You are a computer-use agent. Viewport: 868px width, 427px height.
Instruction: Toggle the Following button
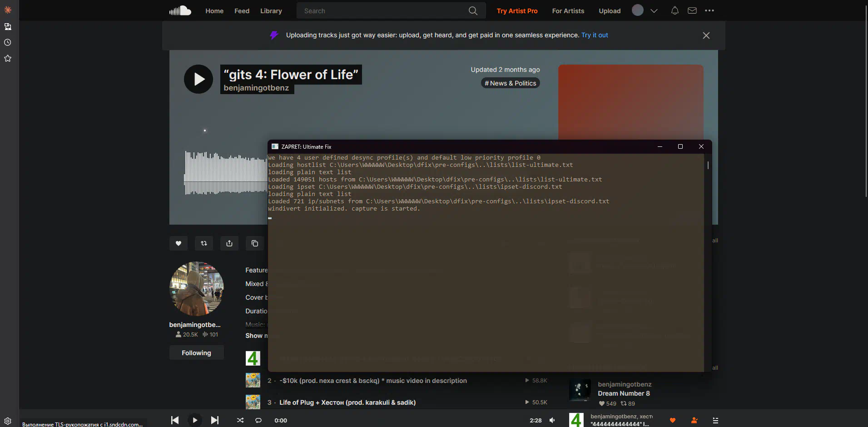pos(197,353)
